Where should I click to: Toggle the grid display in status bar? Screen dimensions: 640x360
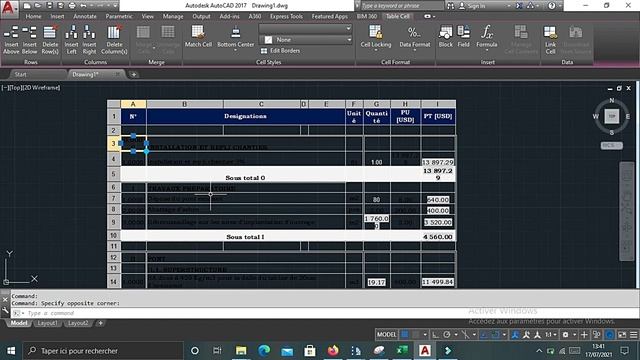pos(404,335)
